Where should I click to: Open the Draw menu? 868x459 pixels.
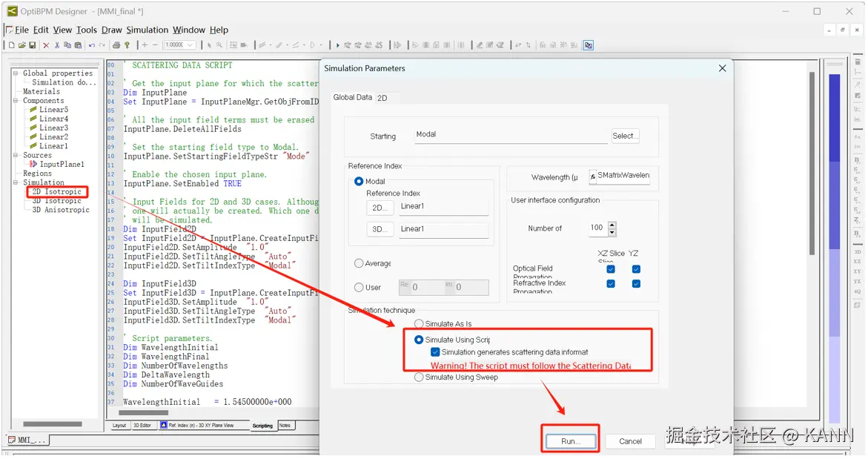point(112,30)
